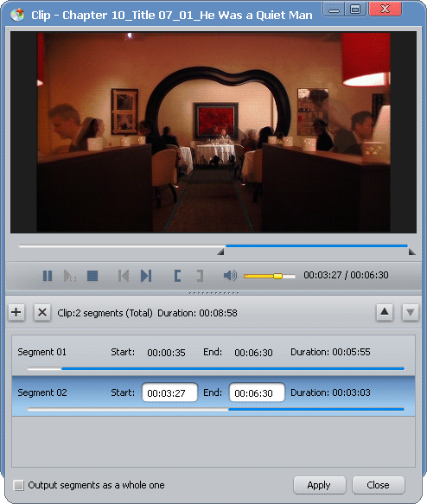Delete the selected segment with X button
The height and width of the screenshot is (504, 427).
[42, 312]
